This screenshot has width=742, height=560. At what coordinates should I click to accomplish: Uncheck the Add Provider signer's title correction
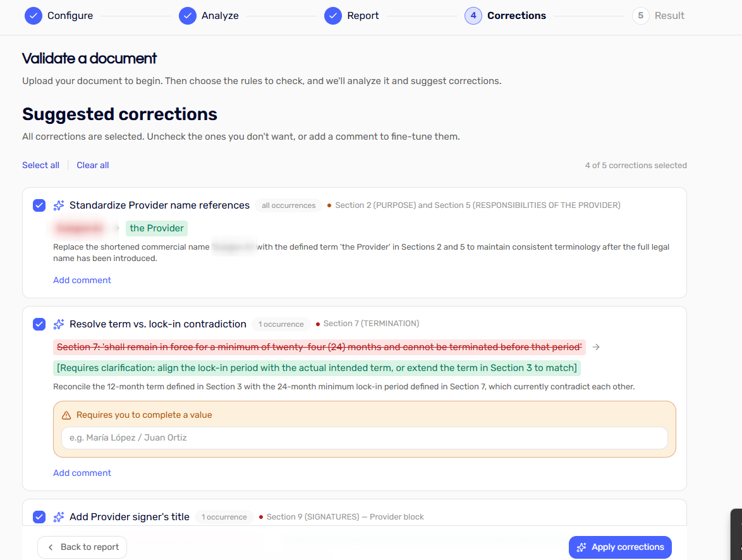(x=39, y=517)
